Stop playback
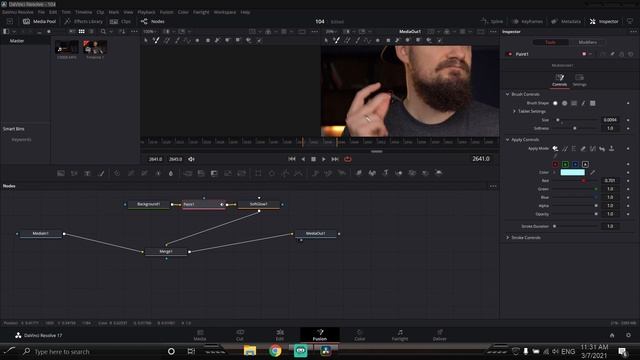 (313, 159)
